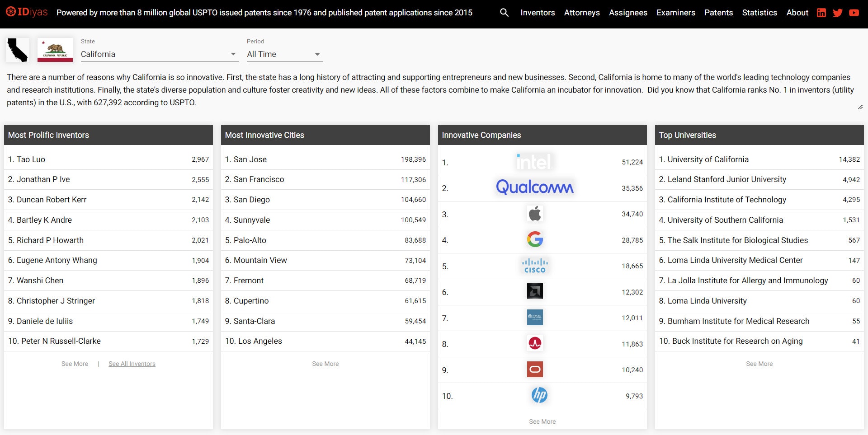868x435 pixels.
Task: Select the Broadcom logo in row 8
Action: (x=535, y=343)
